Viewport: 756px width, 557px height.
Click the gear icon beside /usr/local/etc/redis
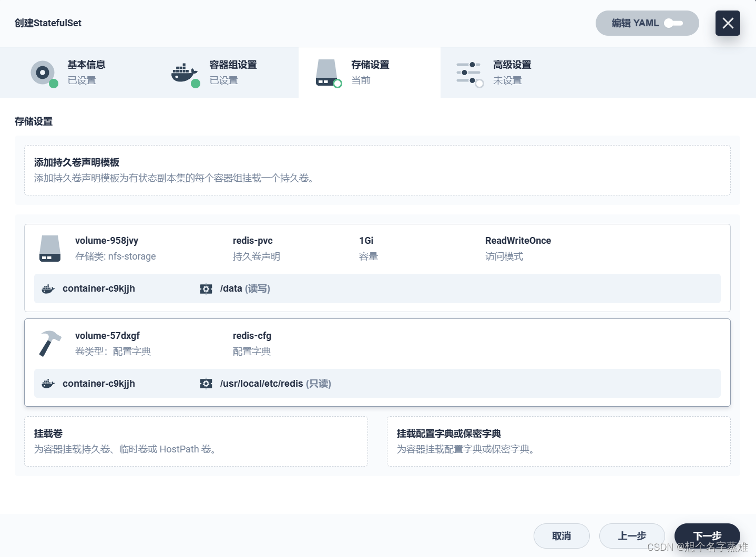point(206,384)
